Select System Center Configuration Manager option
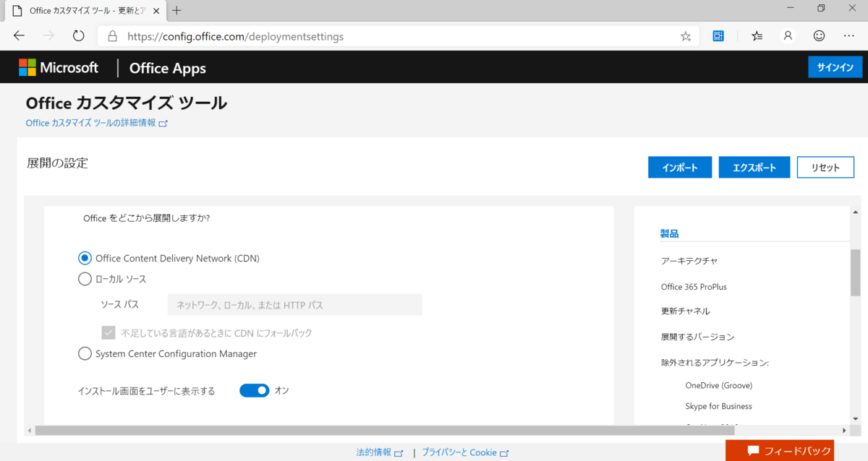This screenshot has width=868, height=461. tap(85, 353)
